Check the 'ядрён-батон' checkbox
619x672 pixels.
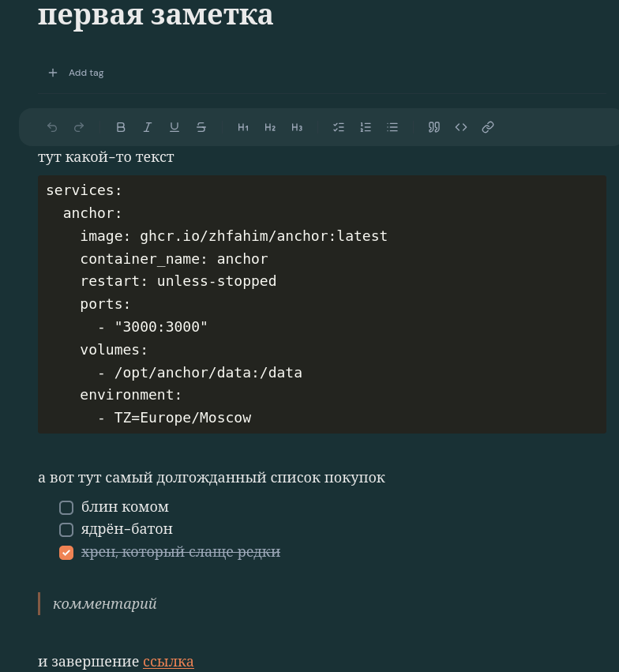(x=66, y=530)
